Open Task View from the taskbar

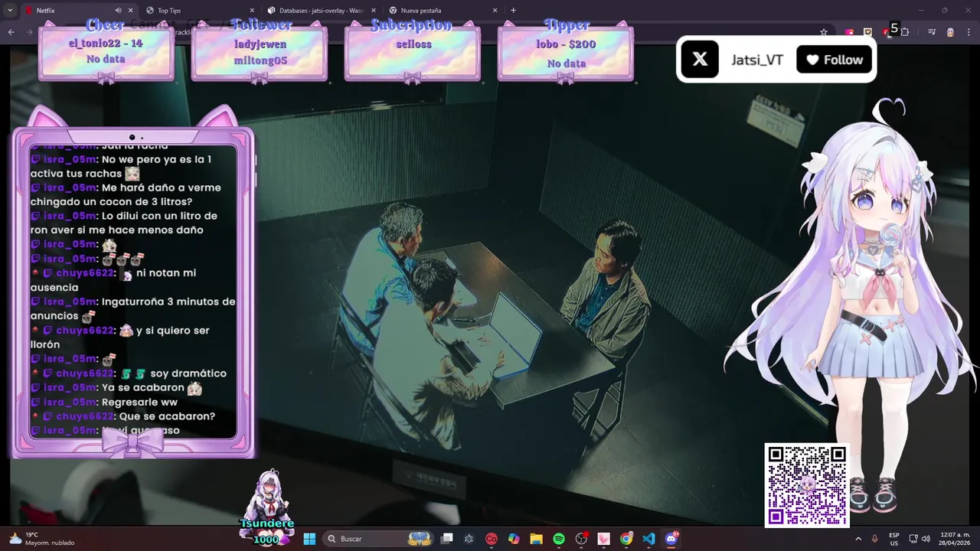point(447,539)
